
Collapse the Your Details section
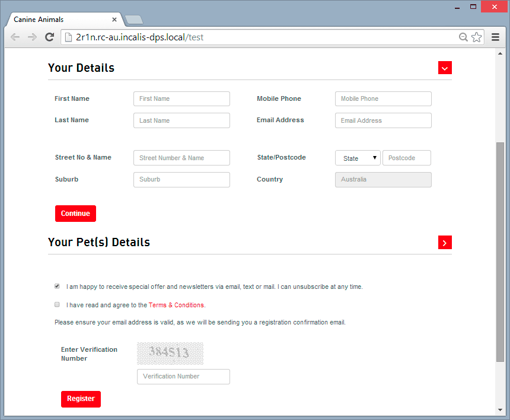click(445, 68)
